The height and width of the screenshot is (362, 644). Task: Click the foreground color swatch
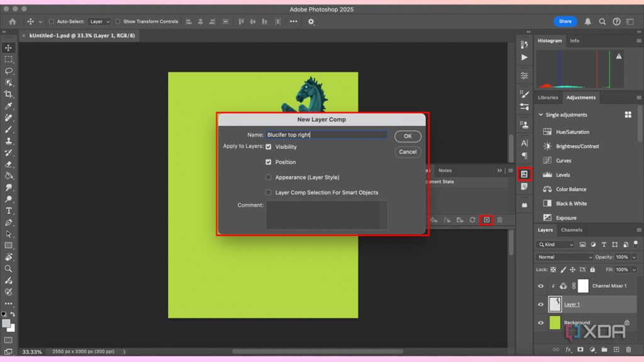[x=6, y=324]
